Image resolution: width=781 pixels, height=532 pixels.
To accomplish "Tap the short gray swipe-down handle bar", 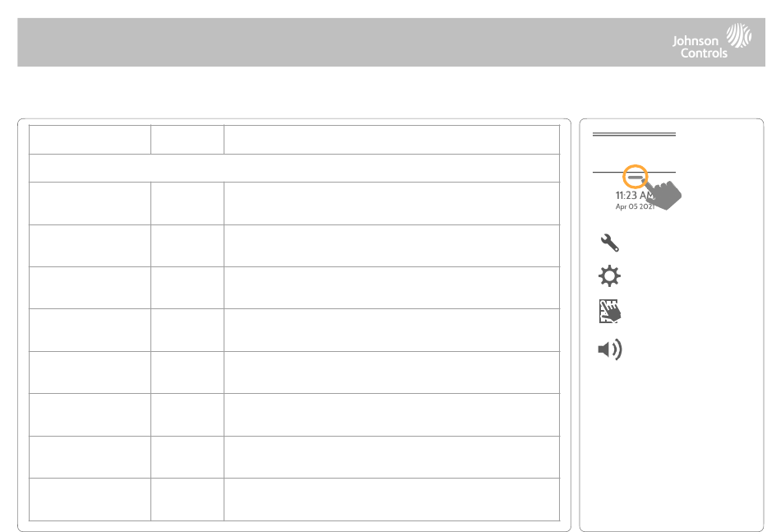I will click(x=636, y=177).
